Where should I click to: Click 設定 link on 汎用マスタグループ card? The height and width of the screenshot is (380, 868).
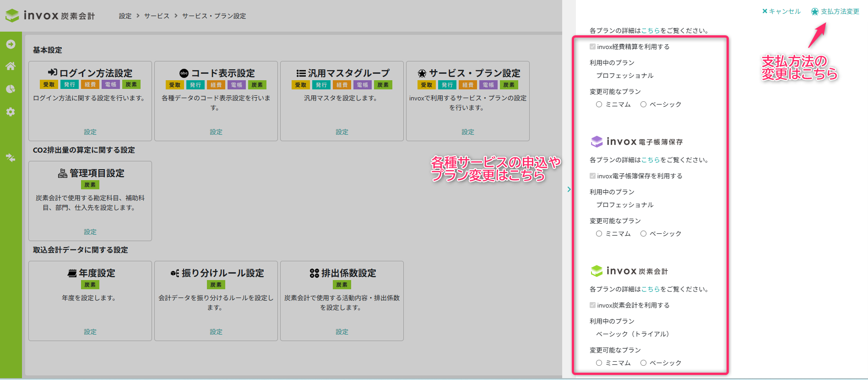coord(342,132)
